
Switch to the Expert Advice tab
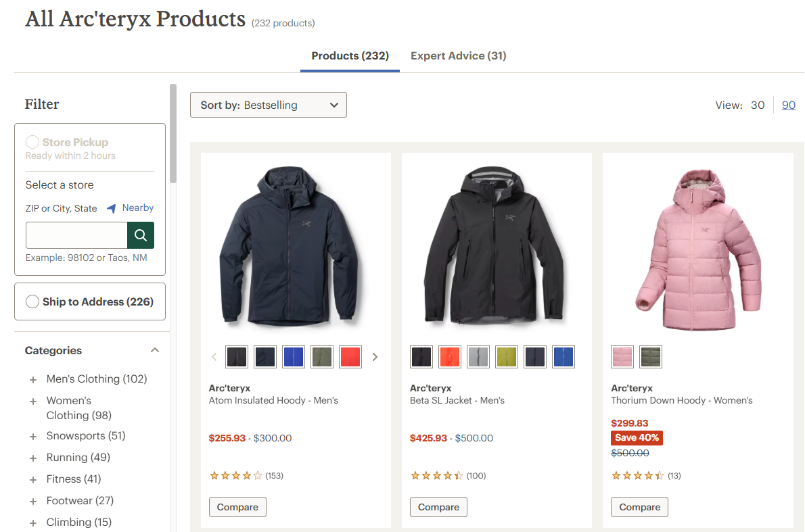458,55
